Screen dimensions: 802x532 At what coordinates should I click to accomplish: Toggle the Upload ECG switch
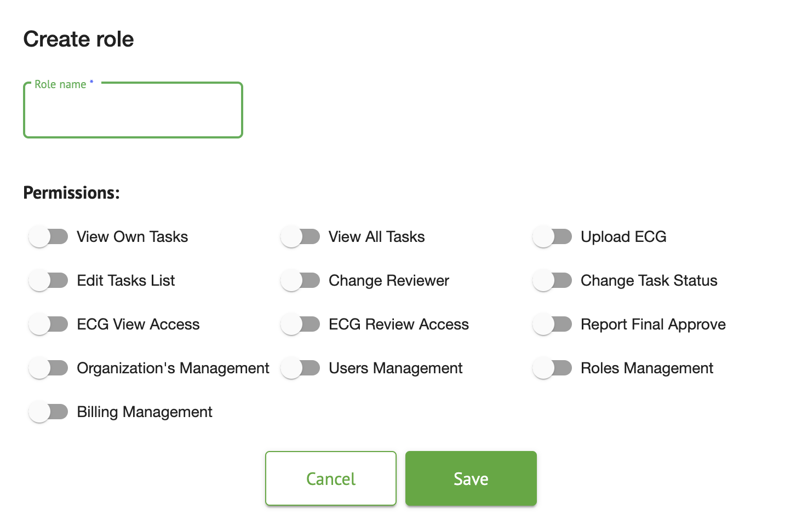pos(552,237)
